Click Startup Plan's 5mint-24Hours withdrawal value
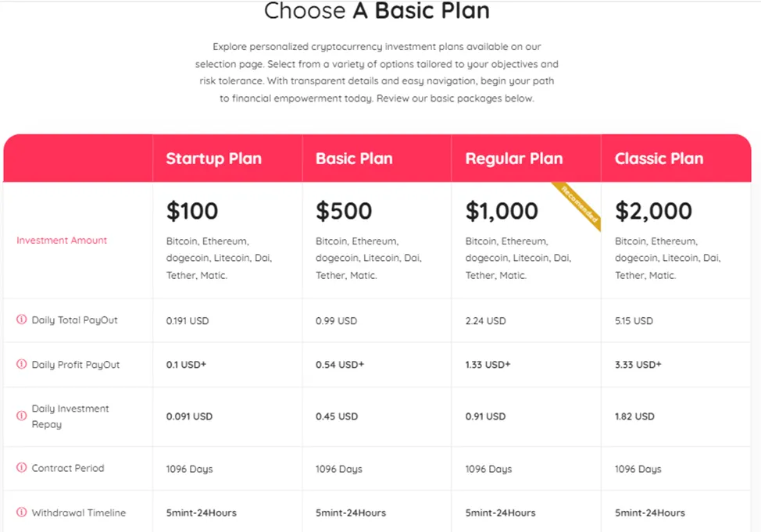The image size is (761, 532). pos(201,512)
